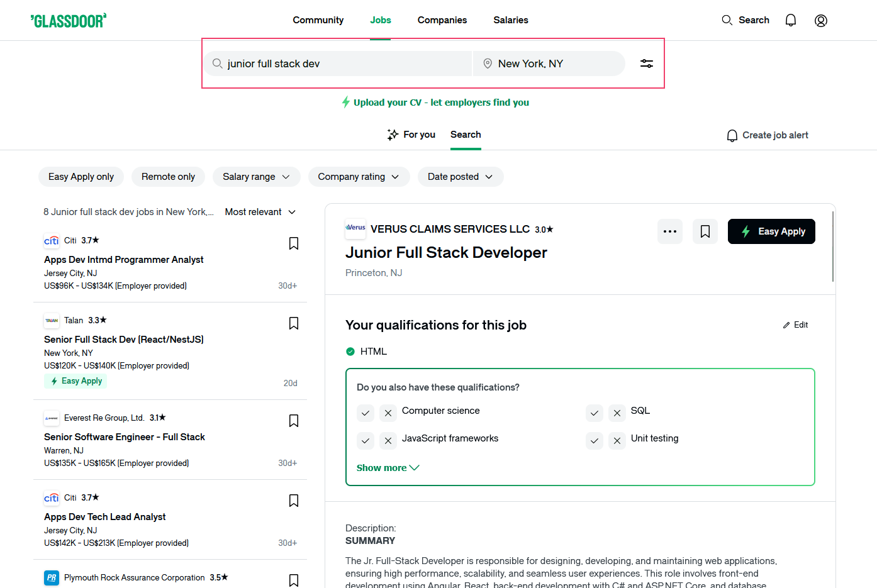Click the black Easy Apply button
This screenshot has height=588, width=877.
pos(771,231)
